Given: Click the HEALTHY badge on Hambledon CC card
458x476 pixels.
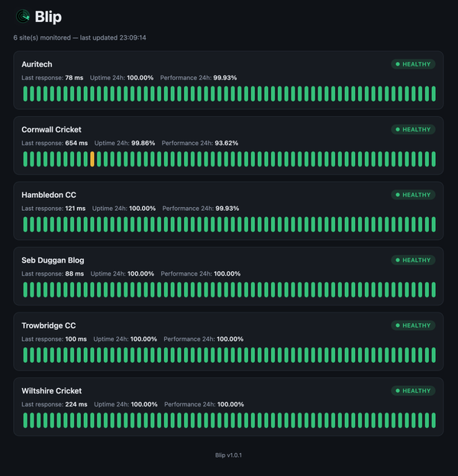Looking at the screenshot, I should click(413, 195).
